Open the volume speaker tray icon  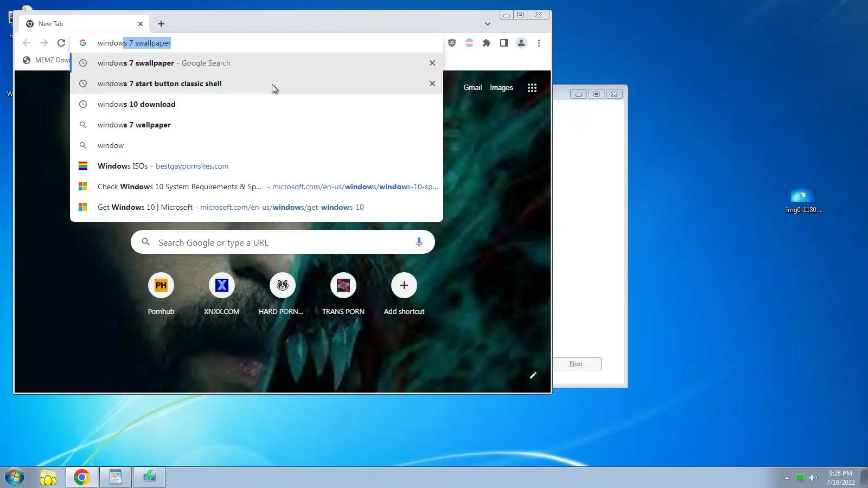point(813,478)
